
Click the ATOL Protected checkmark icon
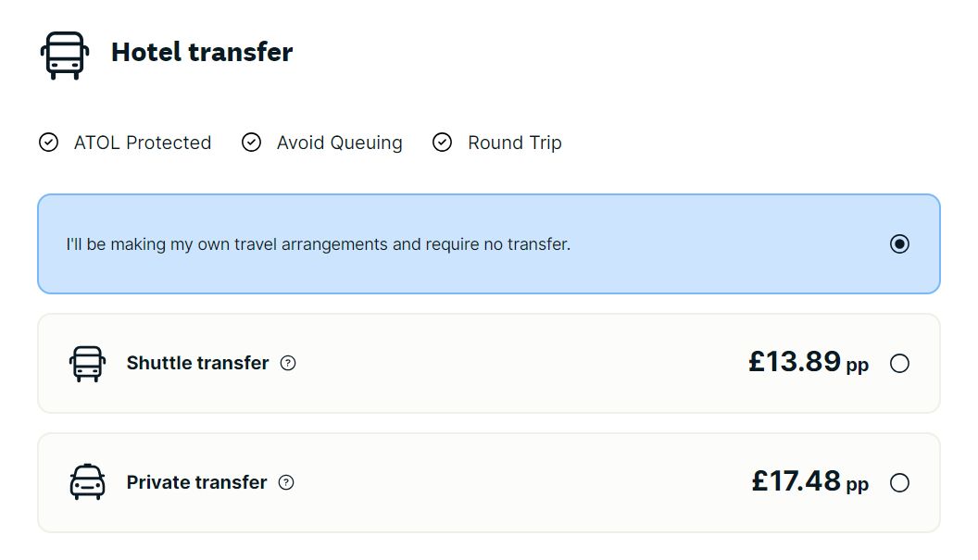click(50, 143)
